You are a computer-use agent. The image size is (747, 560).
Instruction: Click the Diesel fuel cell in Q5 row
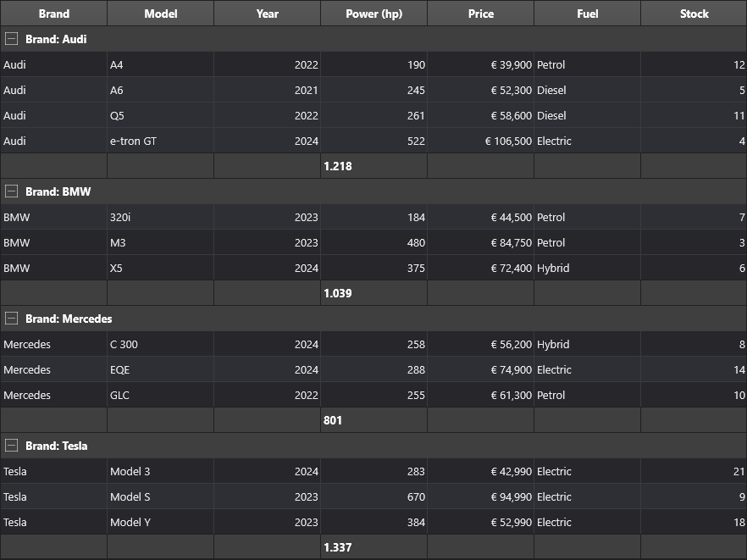pos(588,115)
